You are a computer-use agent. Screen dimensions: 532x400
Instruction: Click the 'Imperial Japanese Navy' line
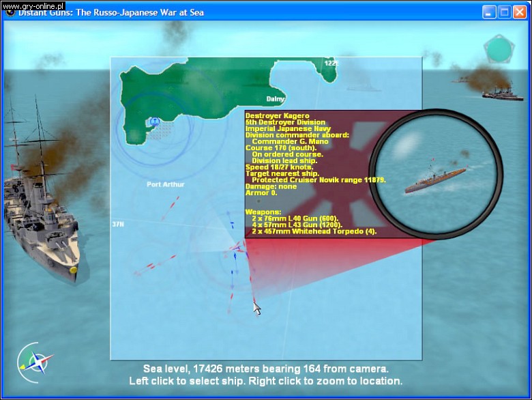pos(288,129)
